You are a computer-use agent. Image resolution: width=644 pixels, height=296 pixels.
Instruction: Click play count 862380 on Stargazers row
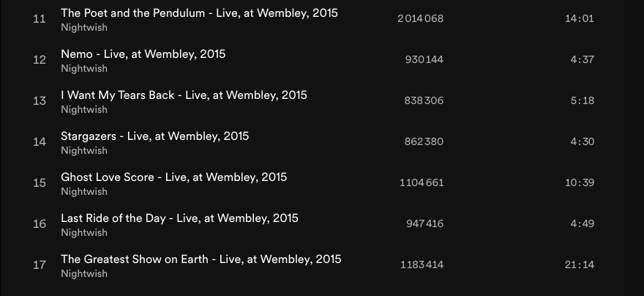tap(424, 142)
